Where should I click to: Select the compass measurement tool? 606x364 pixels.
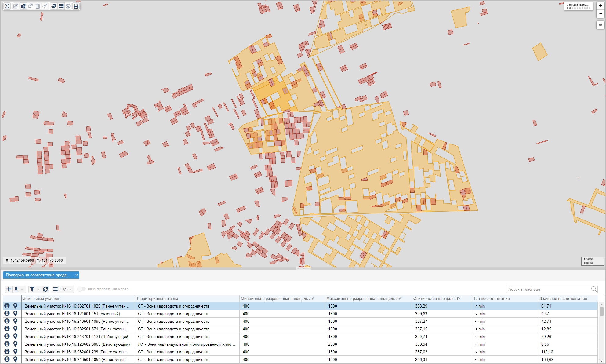45,6
